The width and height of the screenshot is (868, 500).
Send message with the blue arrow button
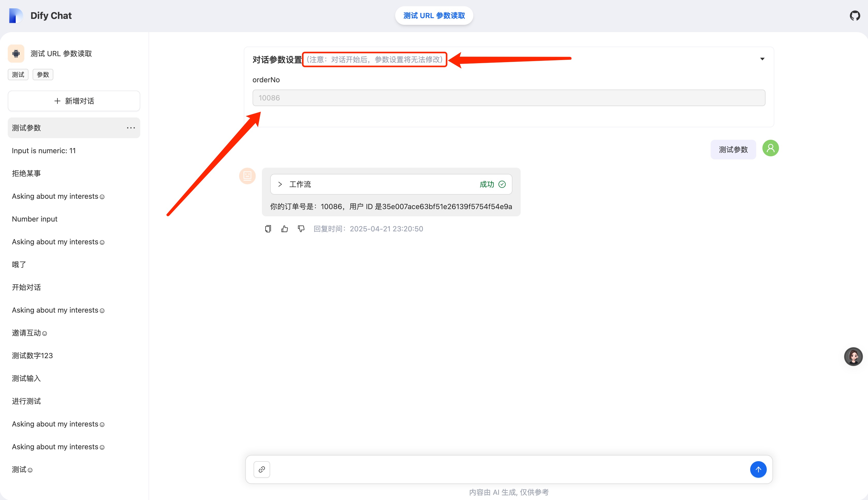coord(758,469)
